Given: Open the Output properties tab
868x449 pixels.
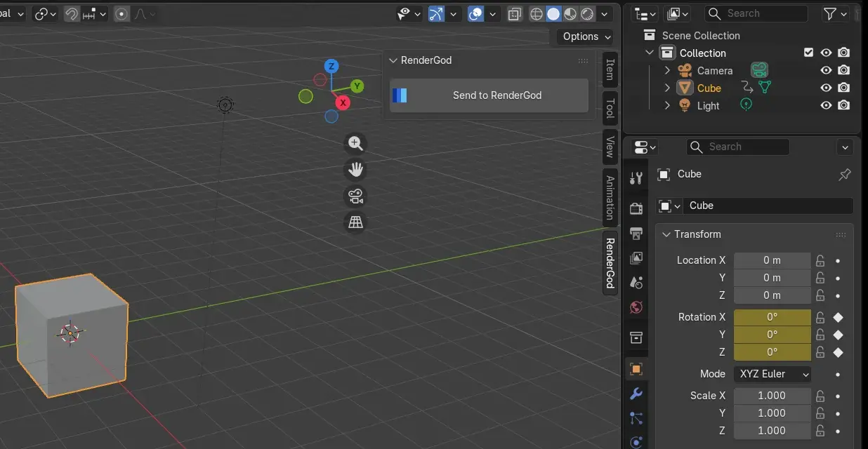Looking at the screenshot, I should coord(636,234).
